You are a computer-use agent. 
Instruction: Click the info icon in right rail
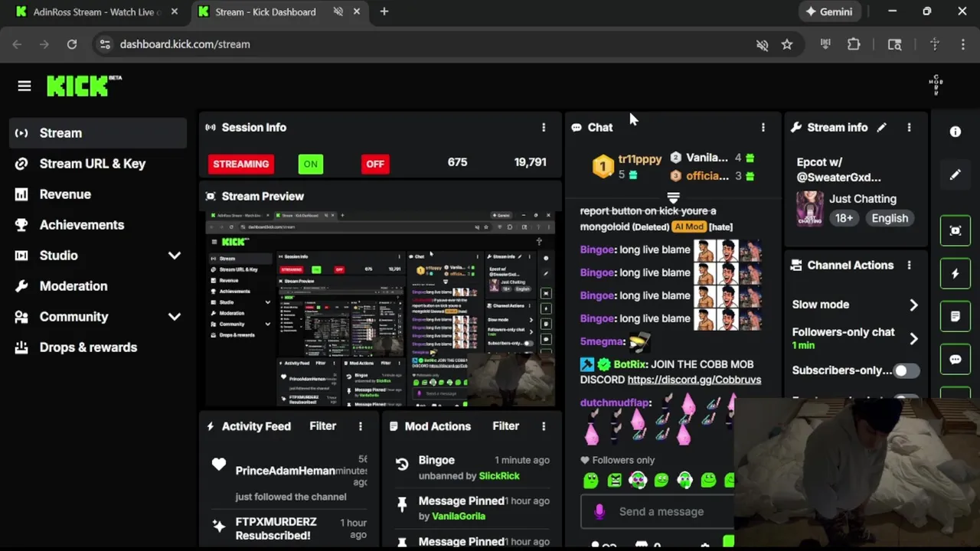coord(955,132)
